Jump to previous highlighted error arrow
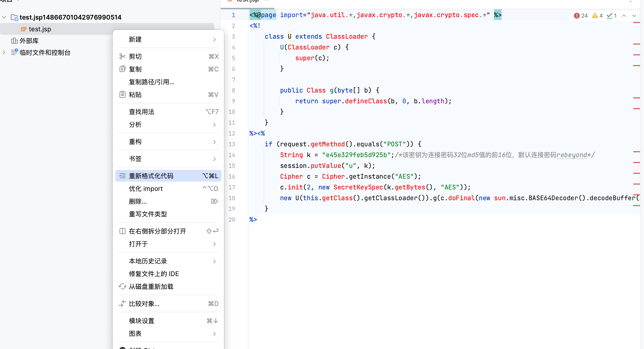 point(624,16)
